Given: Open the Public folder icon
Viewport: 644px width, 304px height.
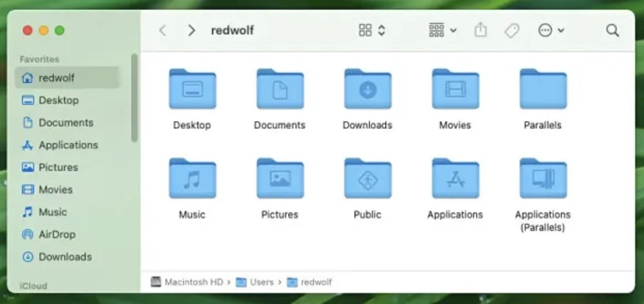Looking at the screenshot, I should [368, 178].
